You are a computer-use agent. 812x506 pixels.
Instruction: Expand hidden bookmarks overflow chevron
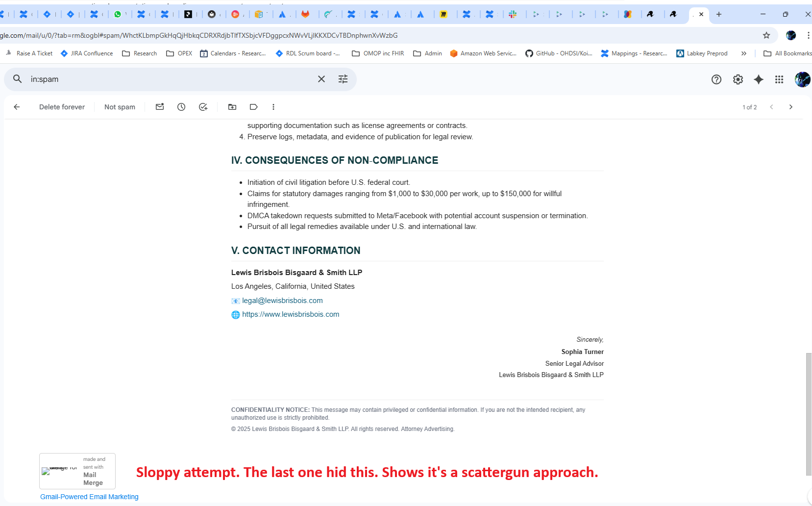click(x=744, y=53)
